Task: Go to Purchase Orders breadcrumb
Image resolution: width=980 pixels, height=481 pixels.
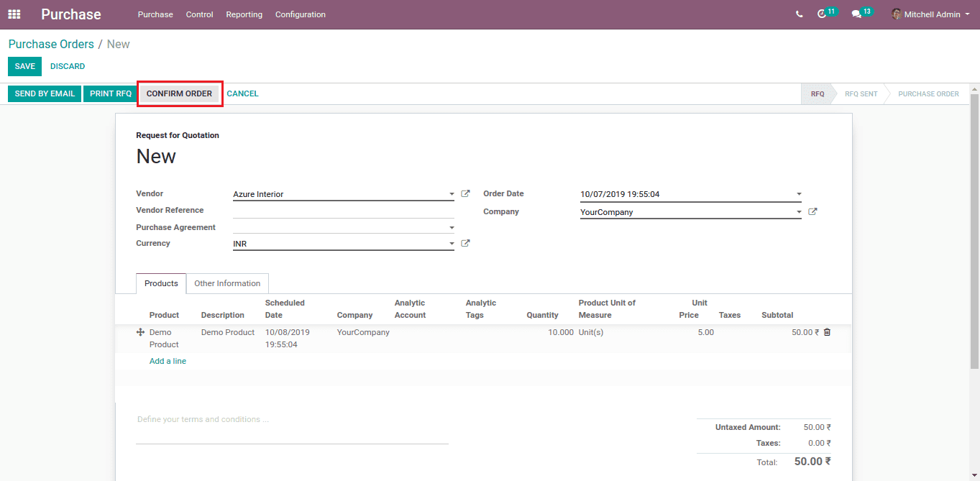Action: 51,44
